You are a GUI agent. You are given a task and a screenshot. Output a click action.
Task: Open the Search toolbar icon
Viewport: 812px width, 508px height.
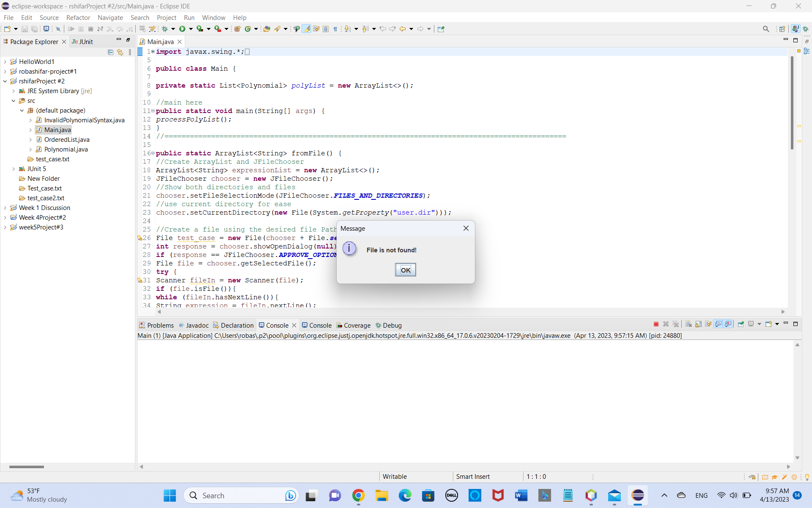pyautogui.click(x=766, y=28)
